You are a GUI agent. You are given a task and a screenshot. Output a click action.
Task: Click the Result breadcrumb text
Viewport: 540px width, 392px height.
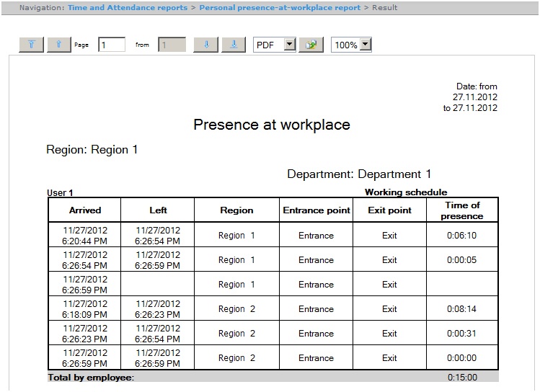pos(385,8)
